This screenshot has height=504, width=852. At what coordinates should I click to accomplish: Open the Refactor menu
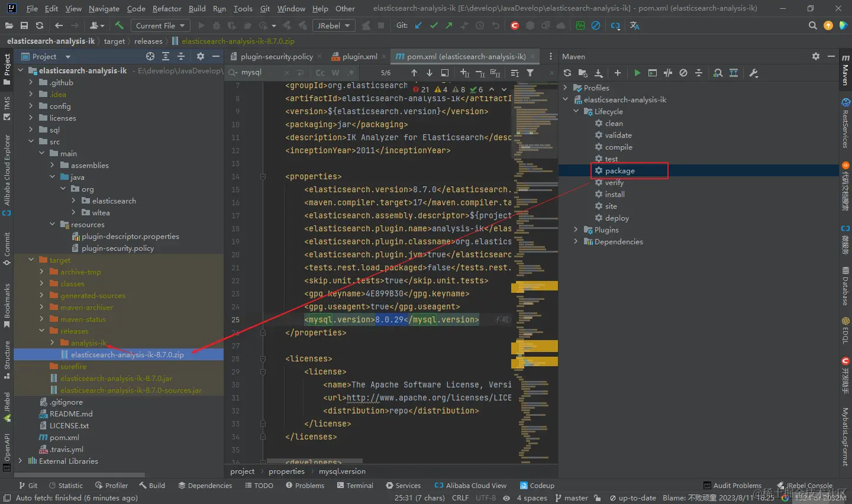click(x=167, y=8)
